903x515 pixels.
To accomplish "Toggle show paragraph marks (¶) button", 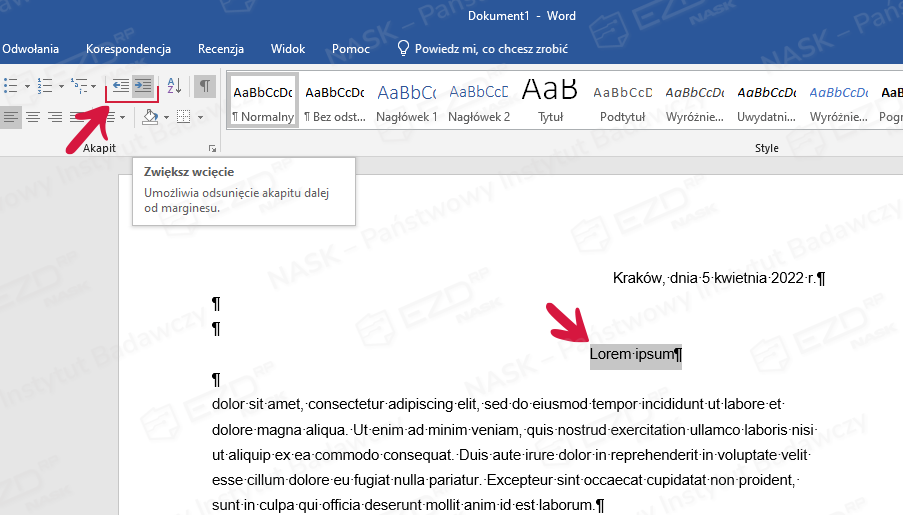I will 204,86.
